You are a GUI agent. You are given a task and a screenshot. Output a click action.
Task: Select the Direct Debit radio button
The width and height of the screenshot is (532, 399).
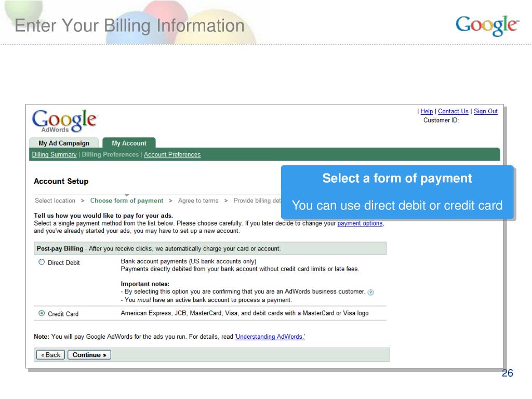(42, 262)
